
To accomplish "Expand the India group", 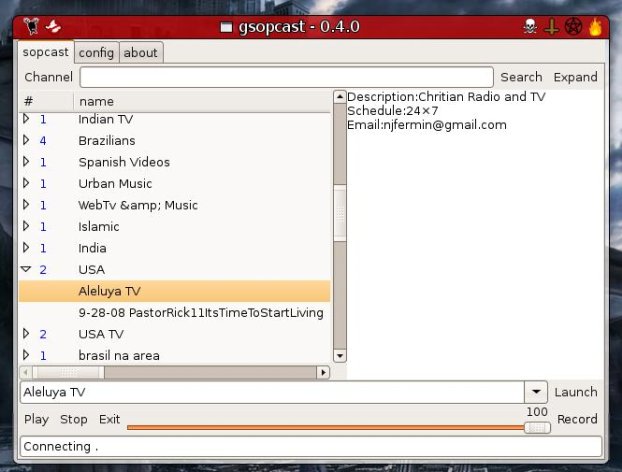I will click(26, 248).
